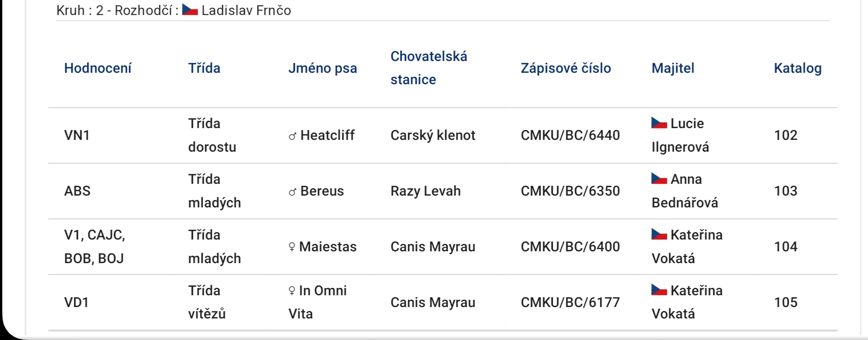Click the female symbol before Maiestas
868x340 pixels.
tap(292, 247)
